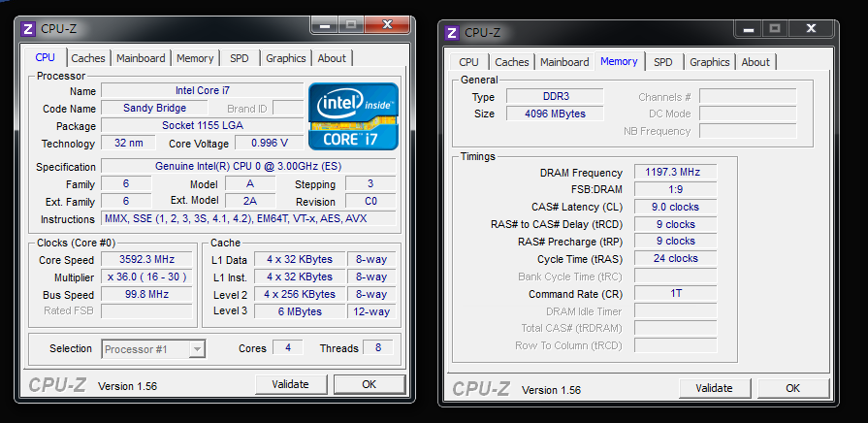The height and width of the screenshot is (423, 868).
Task: Open the SPD tab in left window
Action: [x=240, y=58]
